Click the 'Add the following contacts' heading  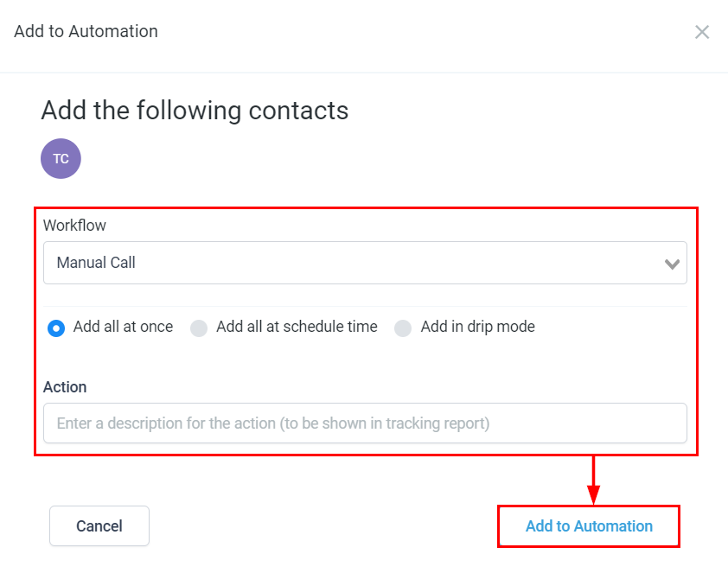tap(195, 111)
